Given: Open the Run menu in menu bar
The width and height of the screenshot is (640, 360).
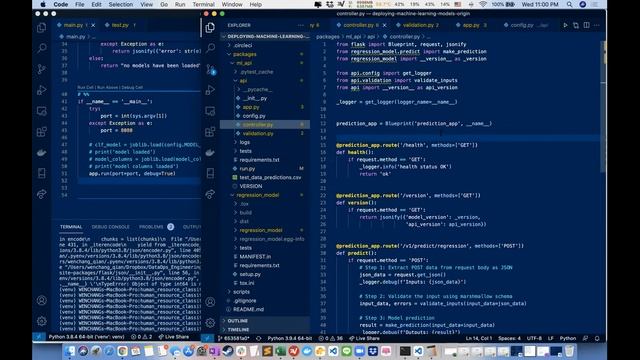Looking at the screenshot, I should pyautogui.click(x=180, y=4).
